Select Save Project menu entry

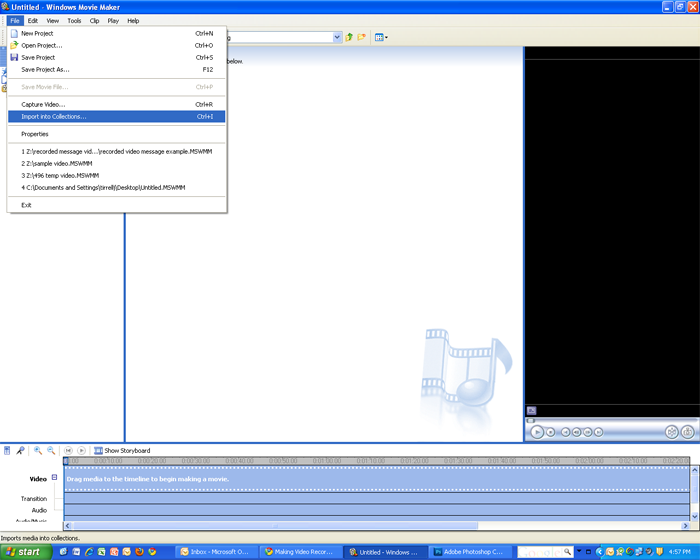tap(117, 58)
